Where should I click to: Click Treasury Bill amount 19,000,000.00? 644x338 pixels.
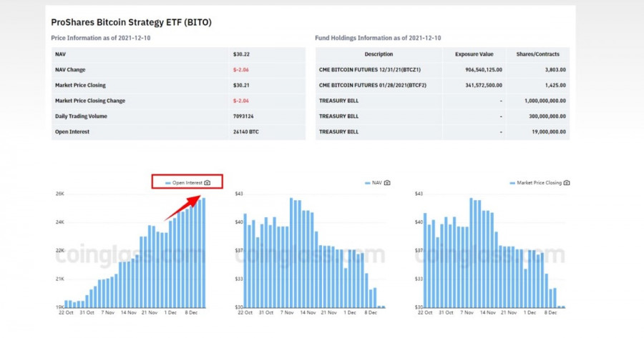click(549, 132)
